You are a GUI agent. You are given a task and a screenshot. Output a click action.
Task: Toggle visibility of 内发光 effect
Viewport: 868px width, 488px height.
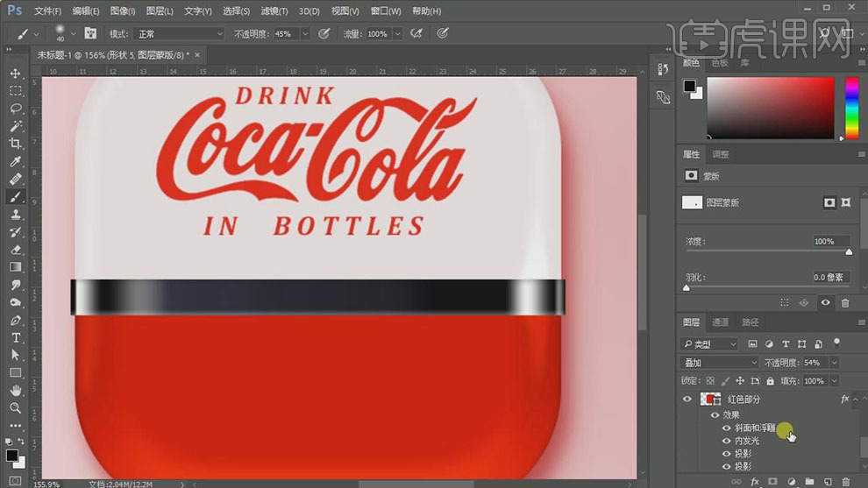[726, 441]
